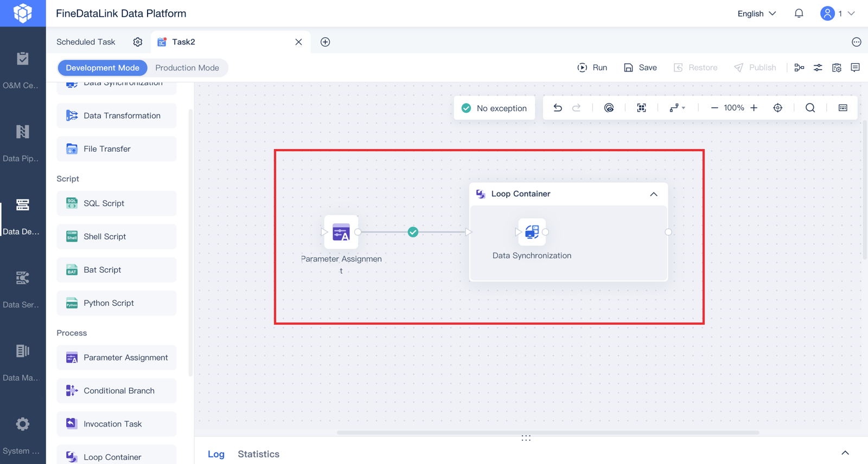Click the node palette vertical scrollbar
868x464 pixels.
[x=190, y=242]
